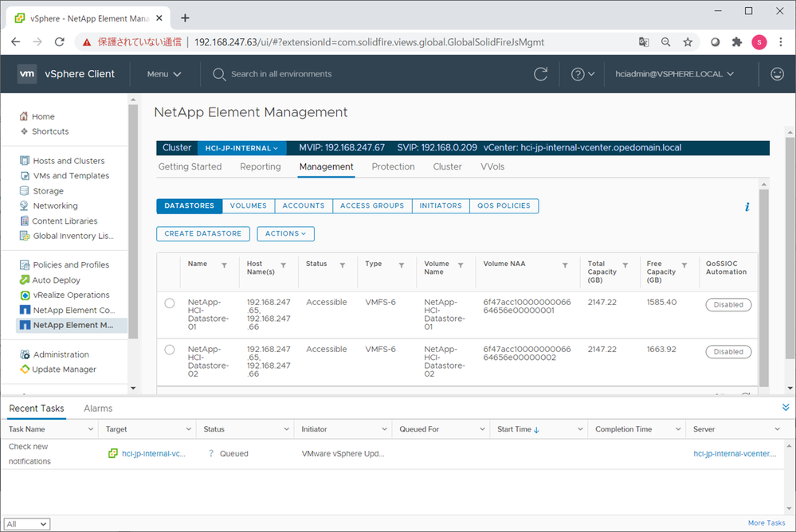Switch to the Volumes sub-tab

pos(248,205)
